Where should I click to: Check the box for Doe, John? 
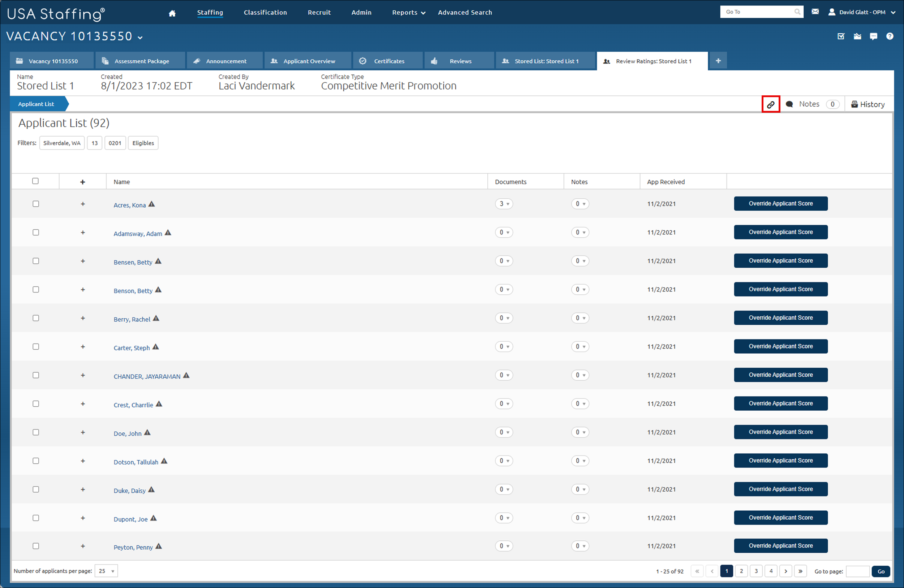(x=36, y=432)
